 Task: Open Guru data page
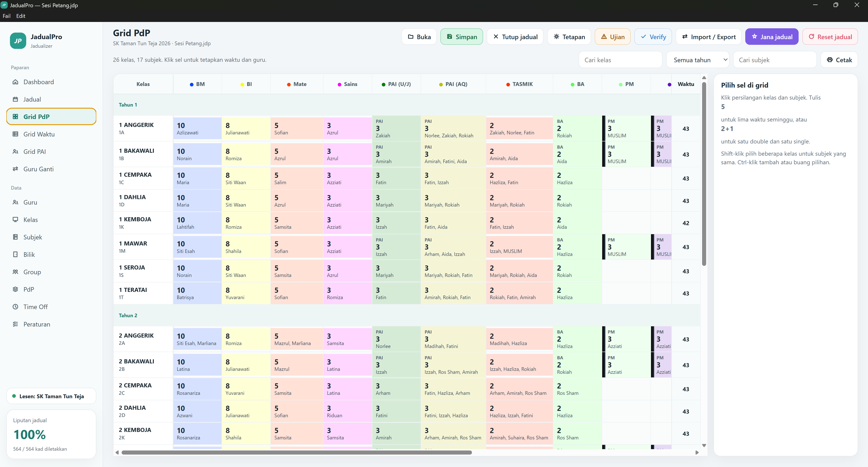click(51, 202)
